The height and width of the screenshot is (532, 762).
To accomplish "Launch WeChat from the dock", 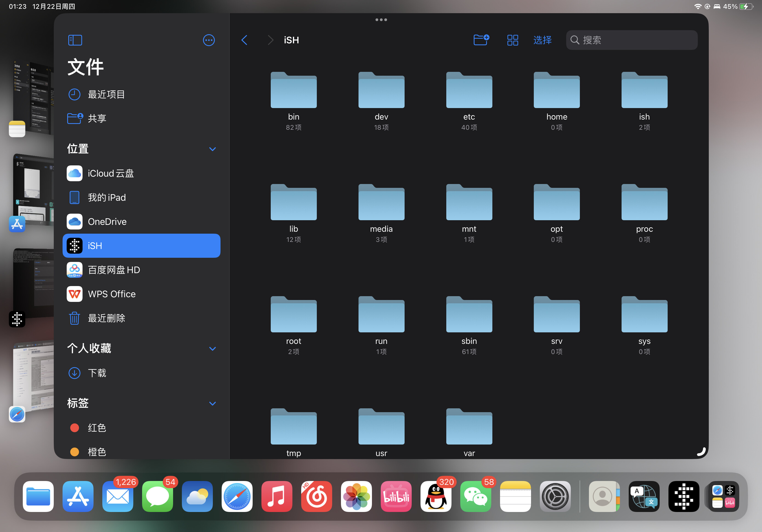I will [x=476, y=497].
